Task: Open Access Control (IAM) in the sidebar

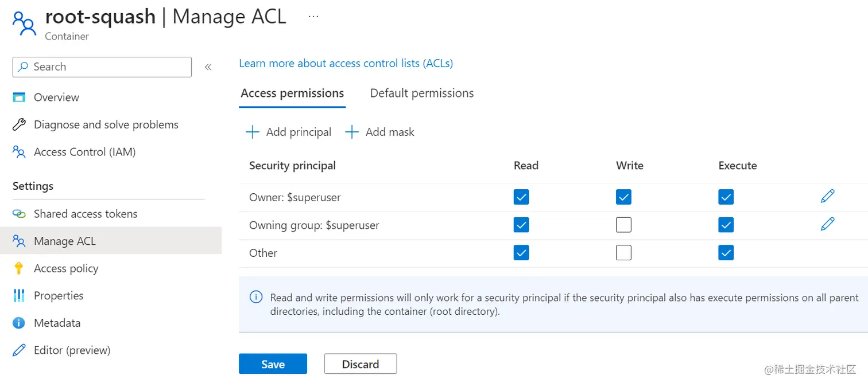Action: click(84, 152)
